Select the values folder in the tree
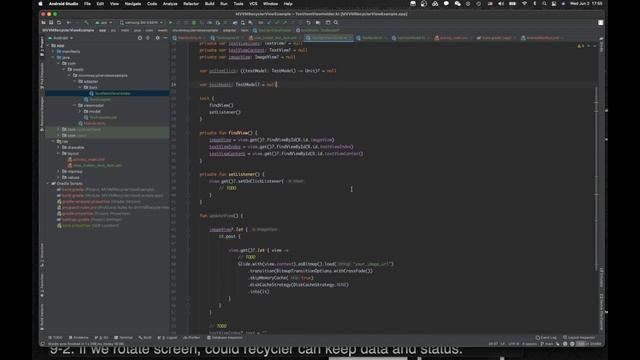This screenshot has width=640, height=360. point(71,178)
